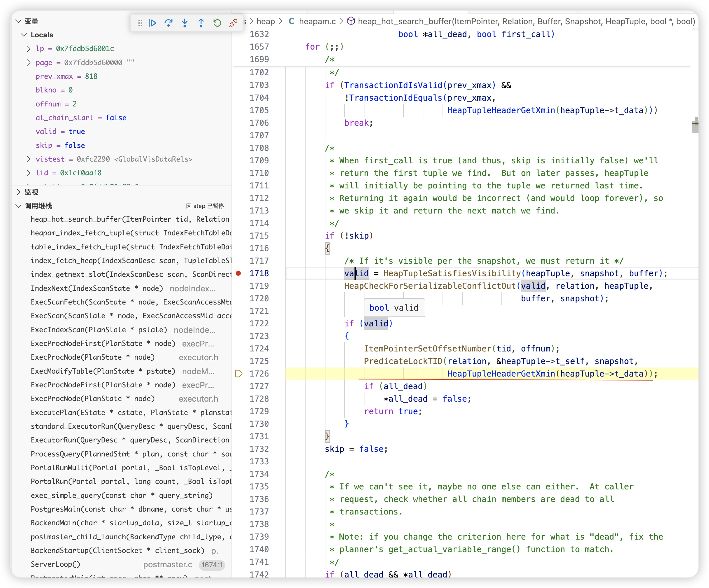Viewport: 709px width, 588px height.
Task: Expand the vistest variable
Action: (29, 159)
